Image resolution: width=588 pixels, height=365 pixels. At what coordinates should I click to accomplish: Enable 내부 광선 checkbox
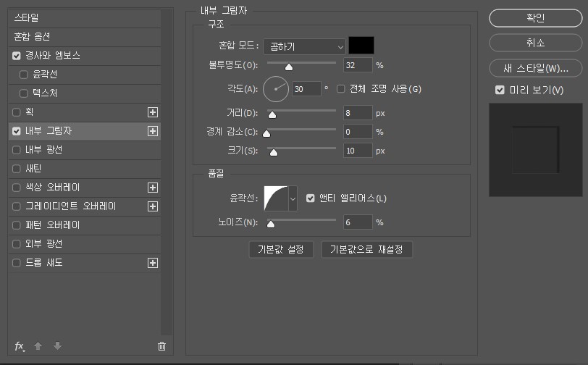tap(16, 150)
